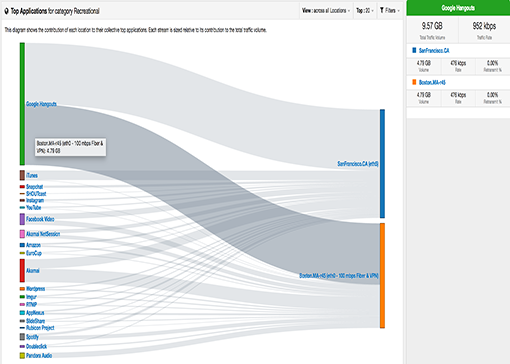Click the gray Spotify node swatch
Image resolution: width=510 pixels, height=364 pixels.
pyautogui.click(x=22, y=337)
